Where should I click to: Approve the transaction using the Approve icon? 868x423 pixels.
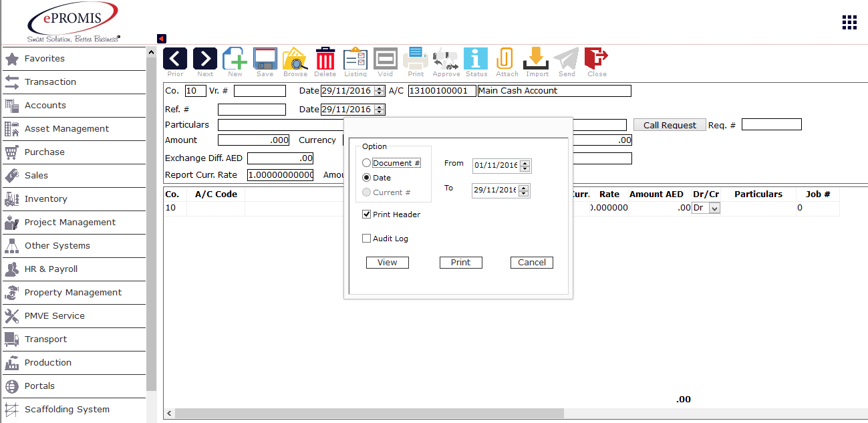tap(445, 59)
